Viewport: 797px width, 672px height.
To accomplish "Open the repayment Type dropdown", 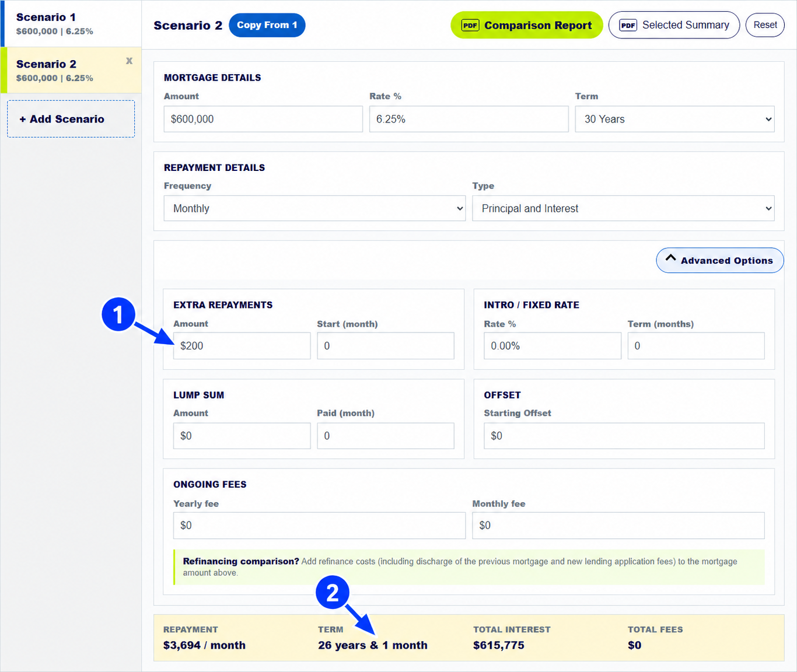I will [x=623, y=208].
